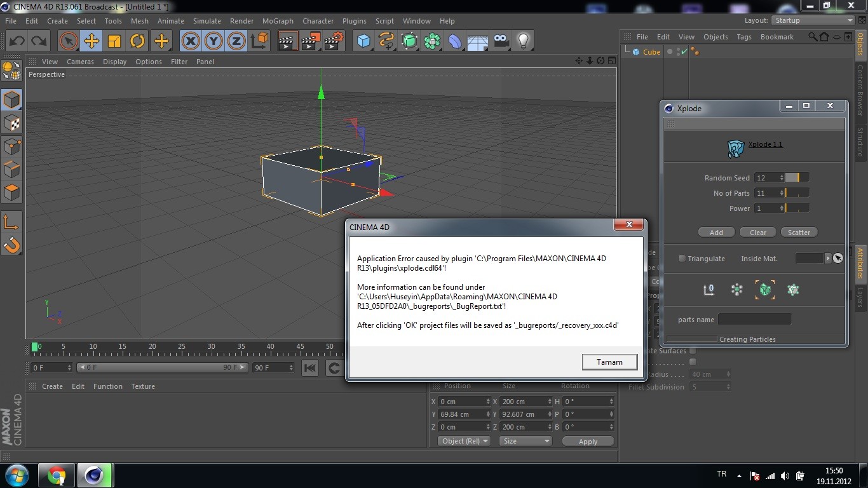Activate the Move tool
This screenshot has width=868, height=488.
pos(92,41)
